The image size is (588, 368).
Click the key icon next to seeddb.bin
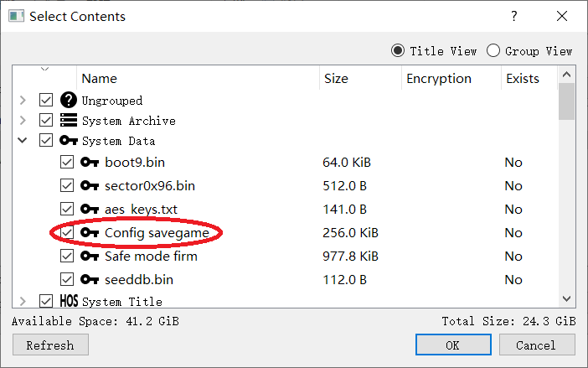click(90, 279)
